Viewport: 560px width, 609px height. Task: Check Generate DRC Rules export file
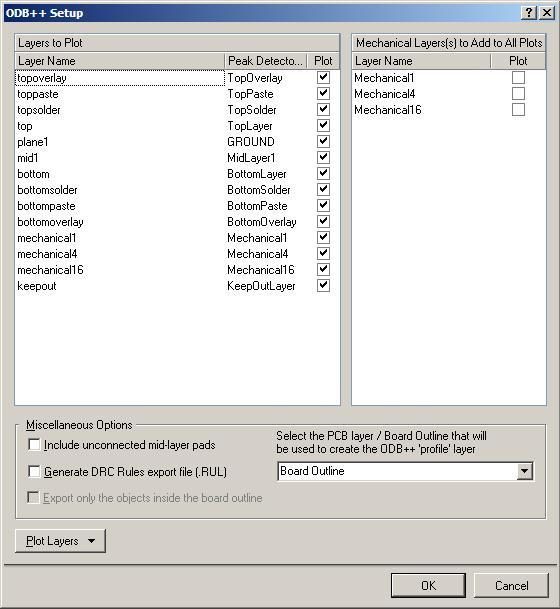click(34, 472)
